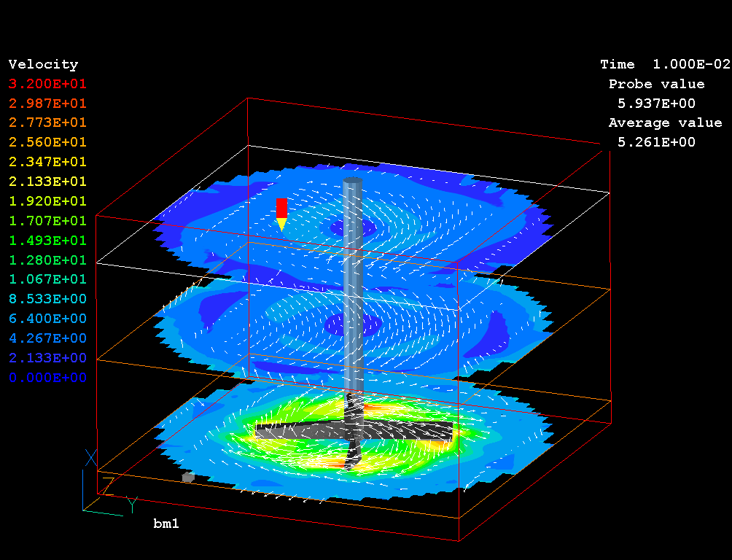Click the impeller hub where the blades meet

click(353, 425)
